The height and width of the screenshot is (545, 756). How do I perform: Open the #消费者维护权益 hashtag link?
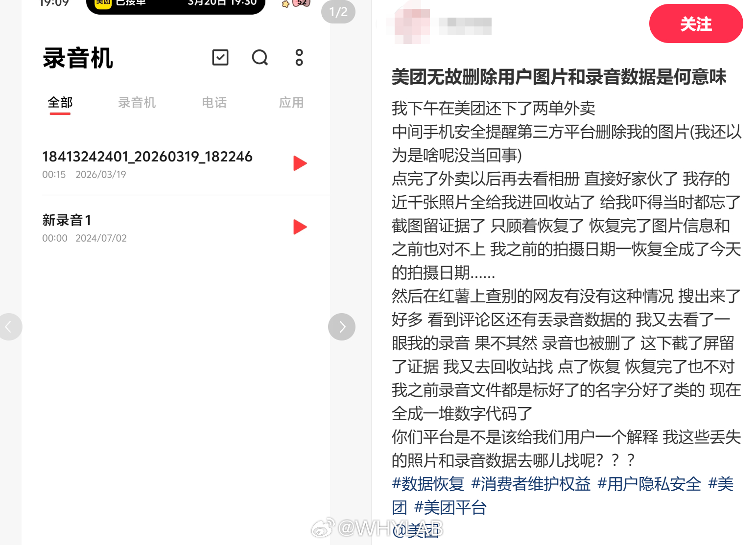point(531,484)
